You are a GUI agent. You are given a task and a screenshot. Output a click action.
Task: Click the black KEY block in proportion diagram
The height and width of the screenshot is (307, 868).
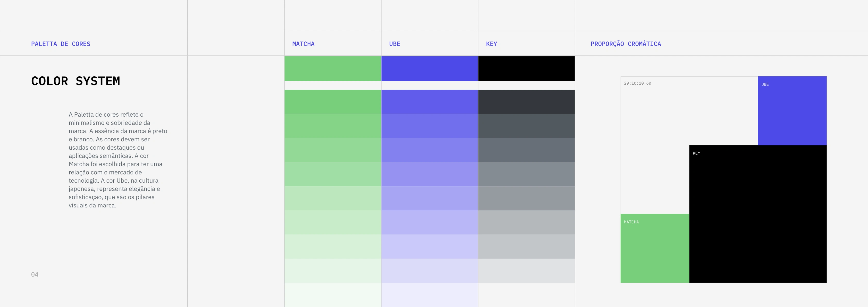pos(758,214)
